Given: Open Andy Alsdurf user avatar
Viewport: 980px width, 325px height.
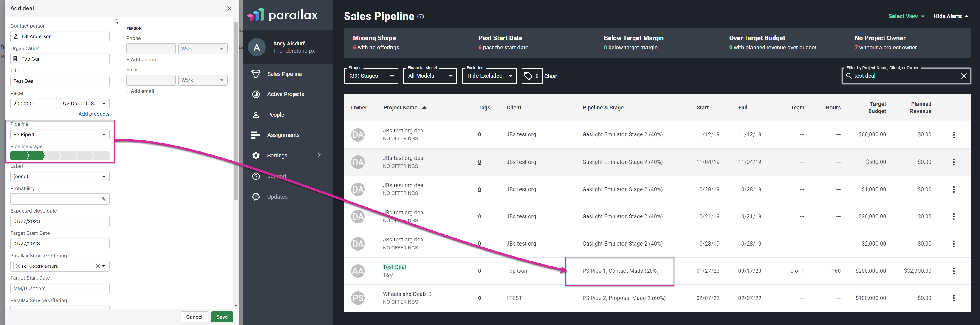Looking at the screenshot, I should pyautogui.click(x=257, y=47).
